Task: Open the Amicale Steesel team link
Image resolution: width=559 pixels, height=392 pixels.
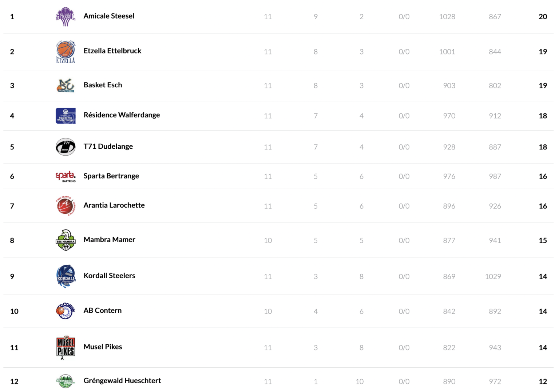Action: click(109, 16)
